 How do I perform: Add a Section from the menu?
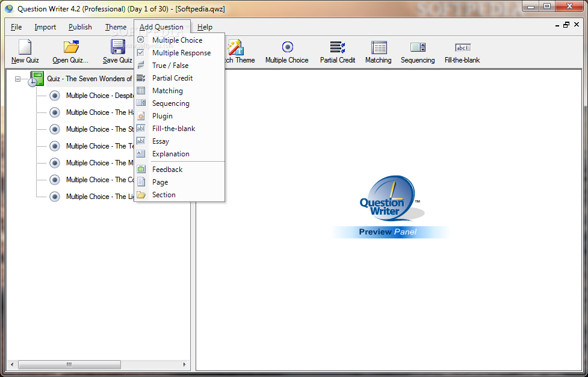pos(179,194)
